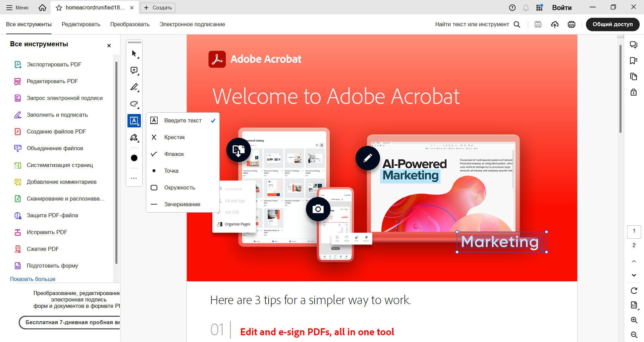The width and height of the screenshot is (644, 342).
Task: Click the 'Общий доступ' share button
Action: point(612,24)
